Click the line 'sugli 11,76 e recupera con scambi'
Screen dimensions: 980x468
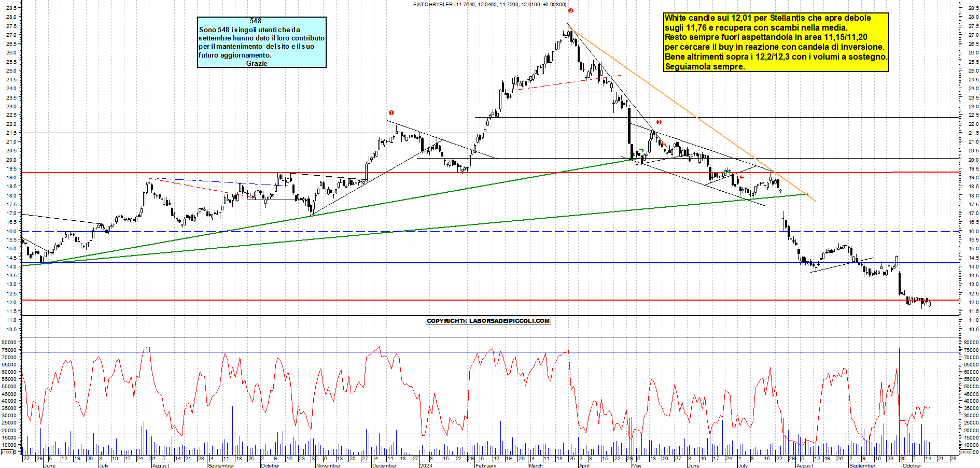point(756,28)
